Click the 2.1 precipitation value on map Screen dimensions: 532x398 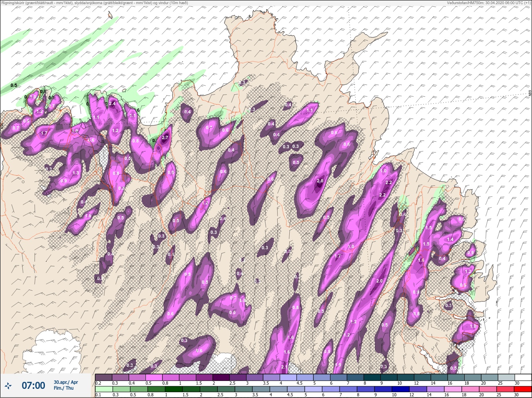tap(284, 367)
